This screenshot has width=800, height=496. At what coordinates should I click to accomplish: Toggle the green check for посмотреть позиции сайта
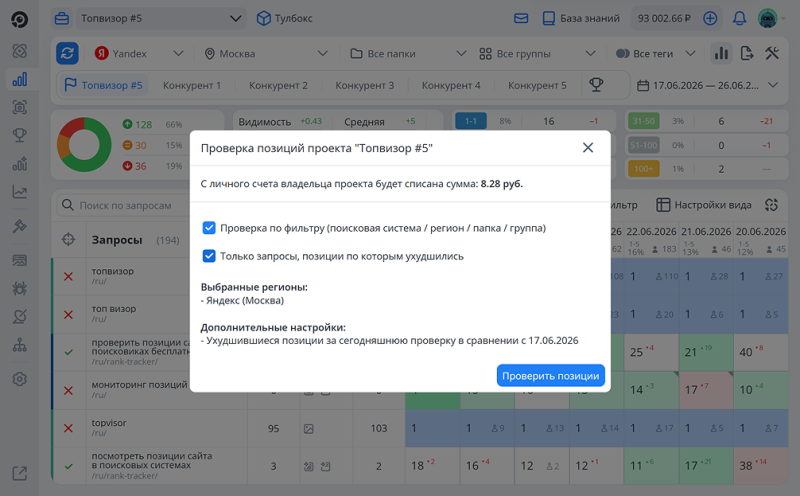[x=68, y=466]
